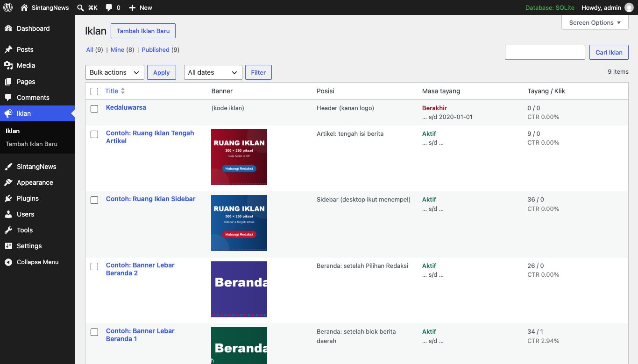This screenshot has width=638, height=364.
Task: Click the Appearance paintbrush icon
Action: pos(8,182)
